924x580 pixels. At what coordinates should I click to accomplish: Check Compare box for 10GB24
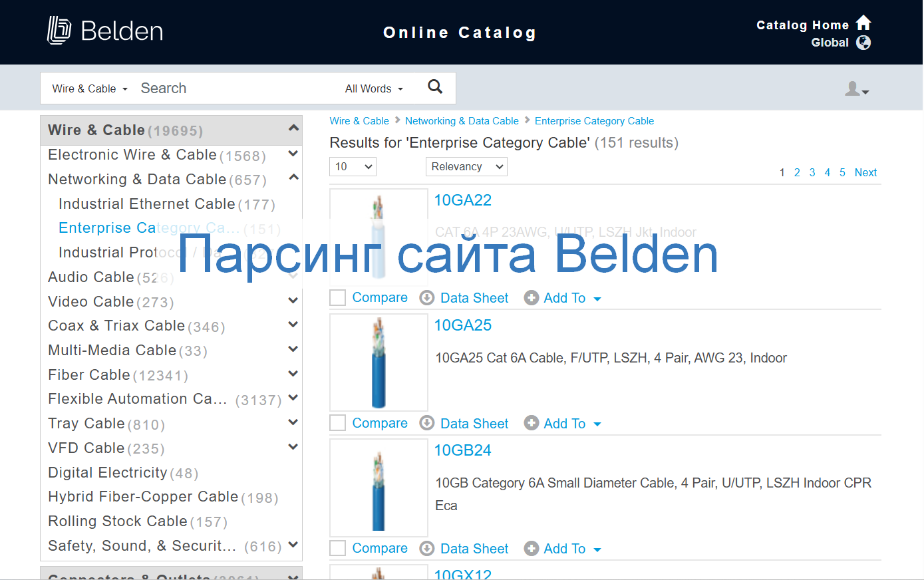point(338,548)
